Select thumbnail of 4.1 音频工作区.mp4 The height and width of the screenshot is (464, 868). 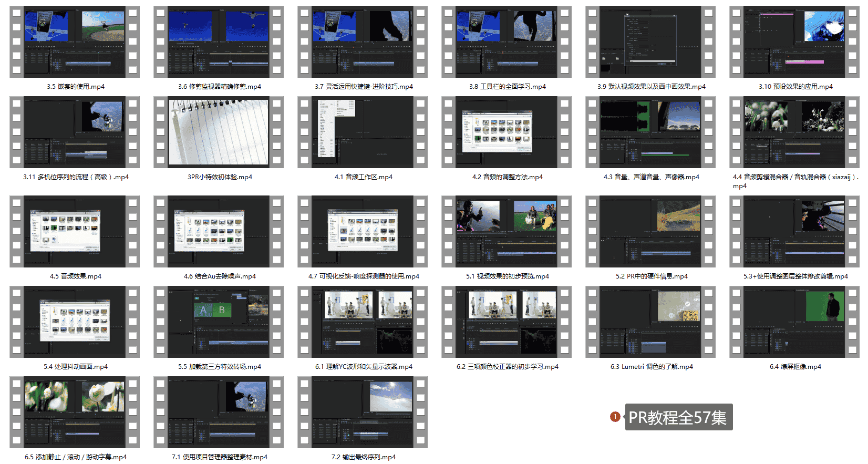point(363,132)
